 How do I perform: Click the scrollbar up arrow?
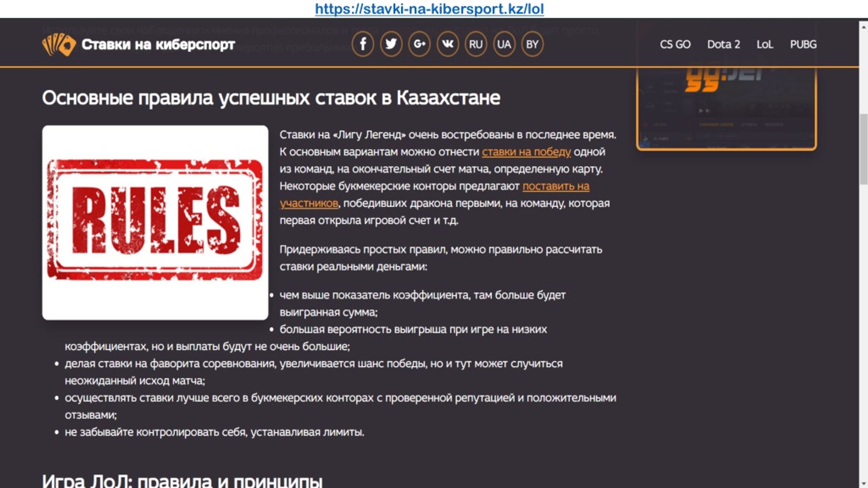pos(864,26)
